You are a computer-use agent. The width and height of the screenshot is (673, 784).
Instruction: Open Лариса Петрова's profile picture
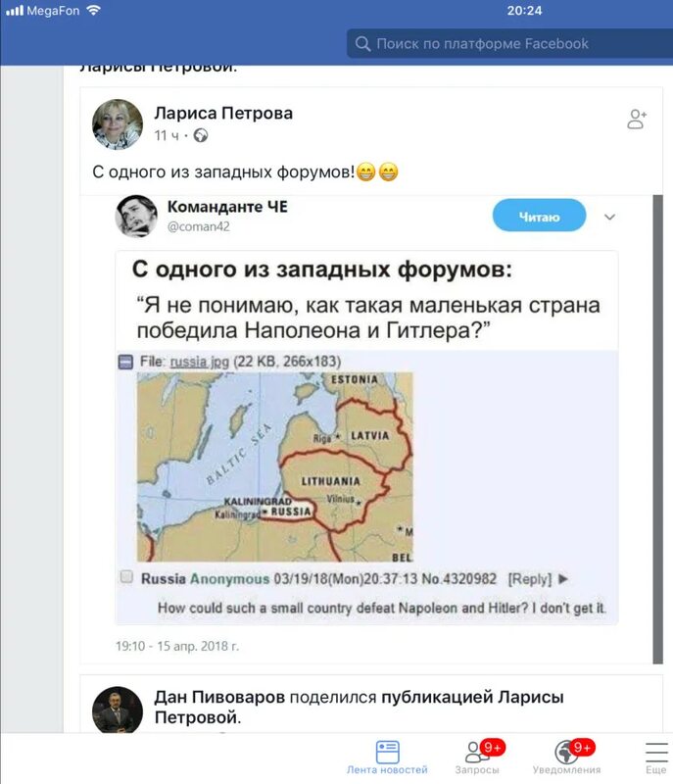tap(118, 123)
